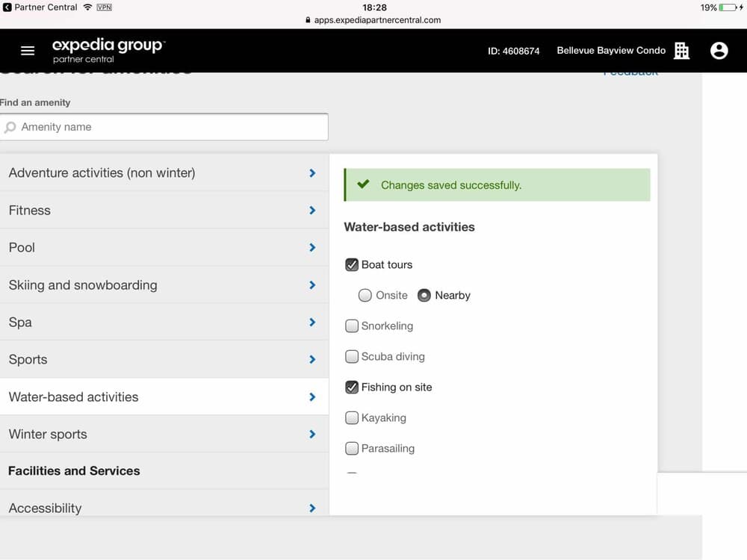The height and width of the screenshot is (560, 747).
Task: Click the Bellevue Bayview Condo property name
Action: [x=611, y=51]
